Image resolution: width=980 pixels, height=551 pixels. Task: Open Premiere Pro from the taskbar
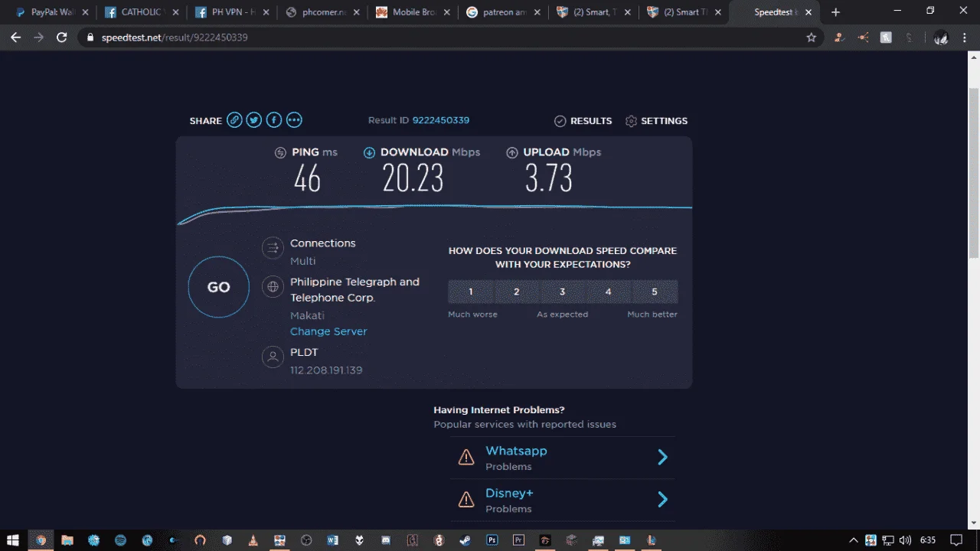pos(518,540)
